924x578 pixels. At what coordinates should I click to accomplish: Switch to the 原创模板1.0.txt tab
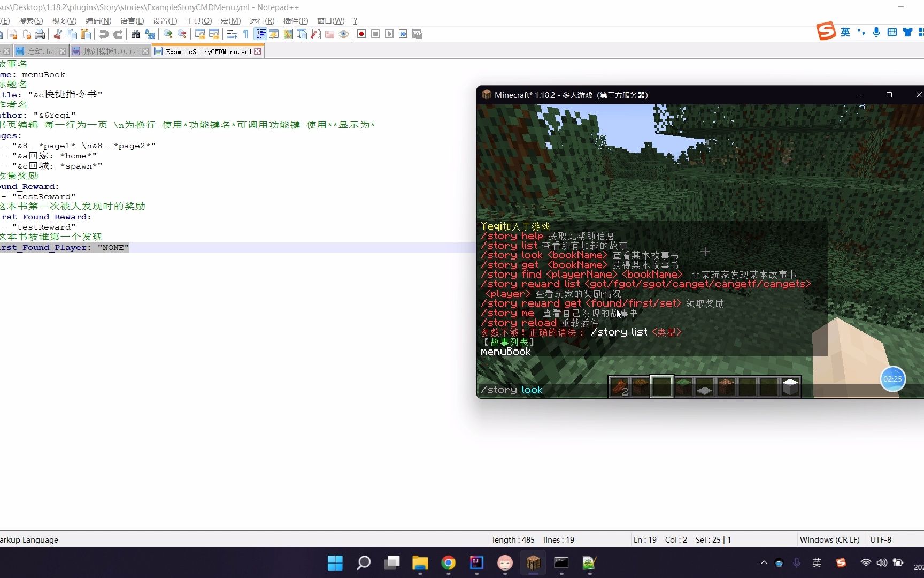(x=110, y=51)
